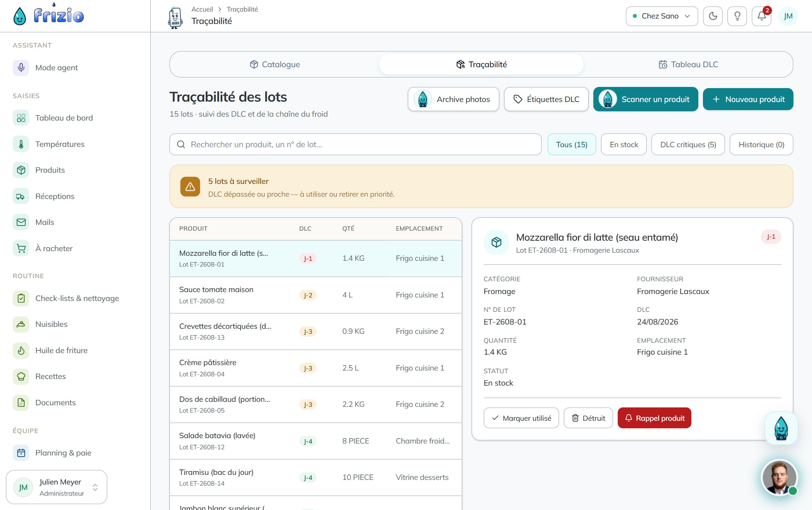Click the floating Frizio mascot assistant icon

click(781, 428)
